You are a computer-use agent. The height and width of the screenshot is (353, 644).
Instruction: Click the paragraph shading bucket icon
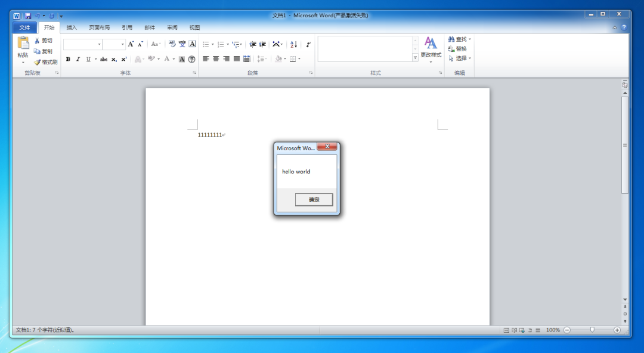point(278,59)
